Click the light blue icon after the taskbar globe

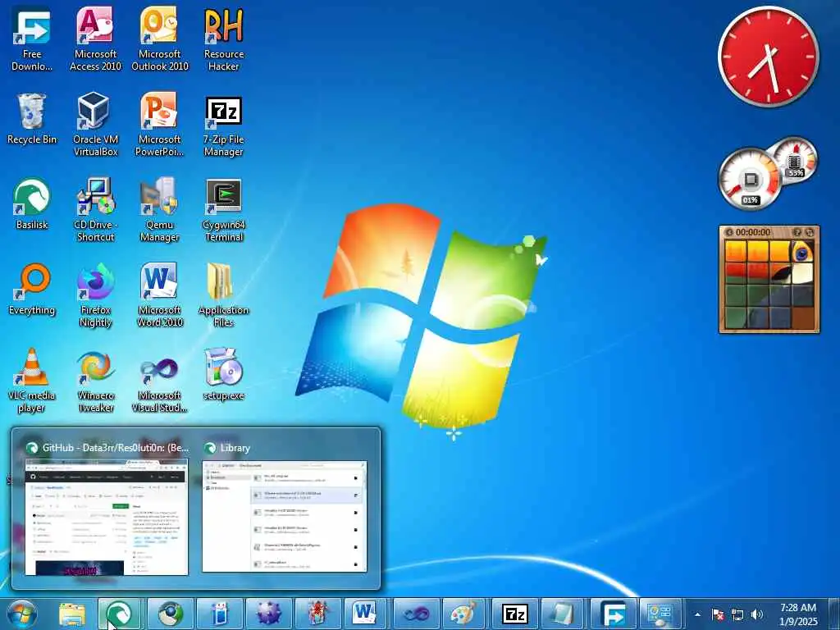(x=220, y=614)
